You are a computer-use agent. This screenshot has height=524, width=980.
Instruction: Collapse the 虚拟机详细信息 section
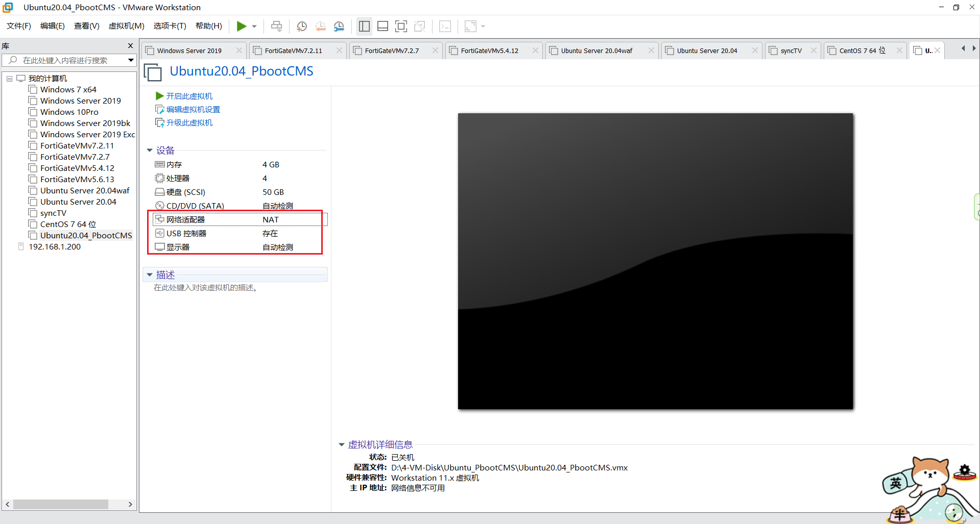point(342,445)
